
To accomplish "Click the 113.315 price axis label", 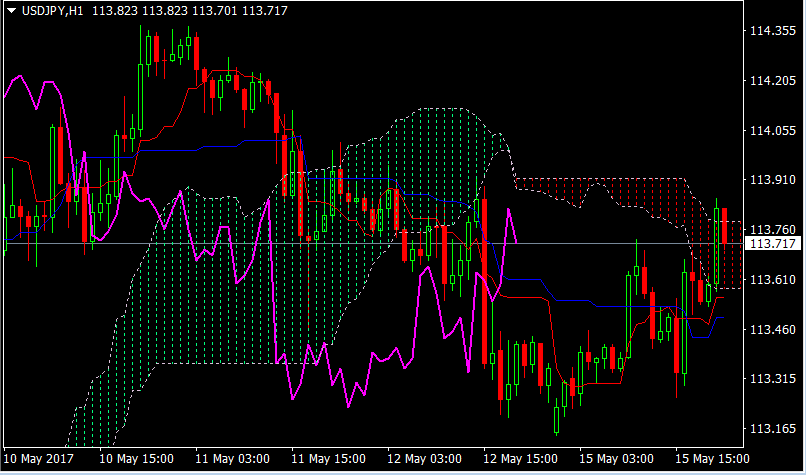I will point(771,379).
